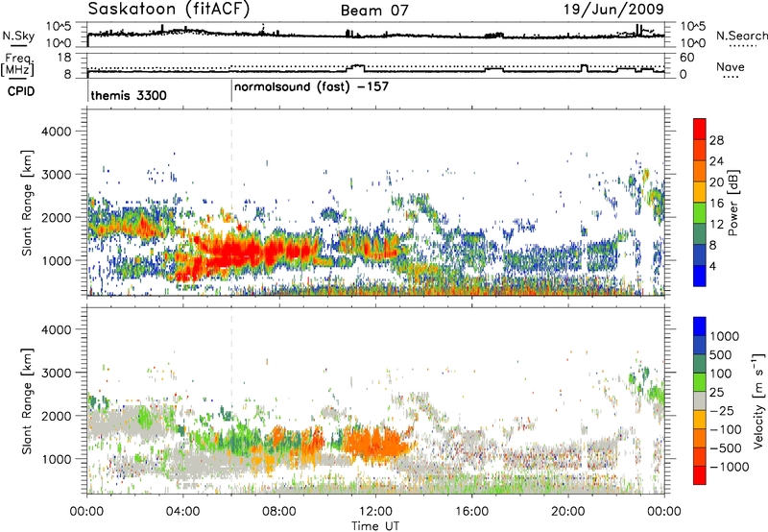Click the '-1000' tick on the Velocity colorbar

tap(730, 467)
